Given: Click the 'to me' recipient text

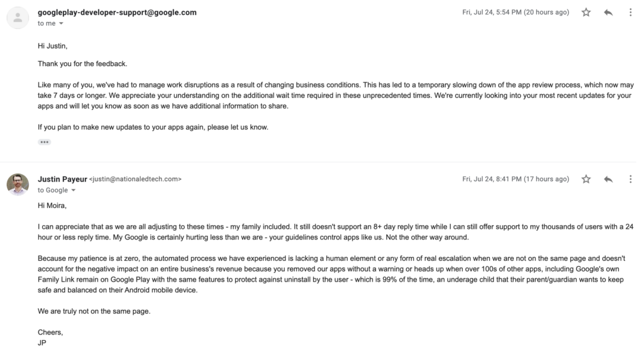Looking at the screenshot, I should 47,24.
